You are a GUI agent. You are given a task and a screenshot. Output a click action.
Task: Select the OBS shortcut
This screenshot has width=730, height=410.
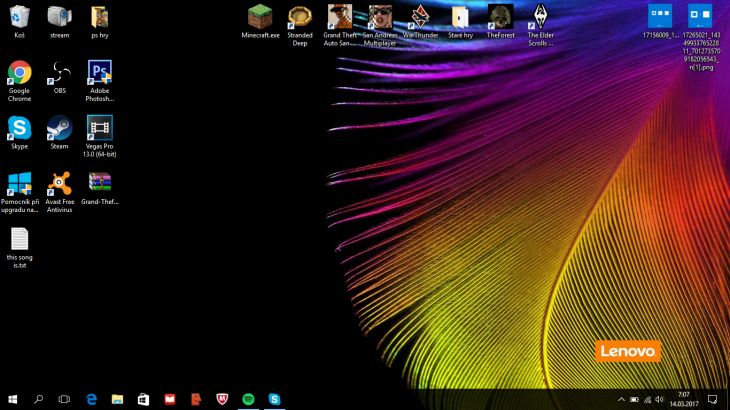(59, 73)
